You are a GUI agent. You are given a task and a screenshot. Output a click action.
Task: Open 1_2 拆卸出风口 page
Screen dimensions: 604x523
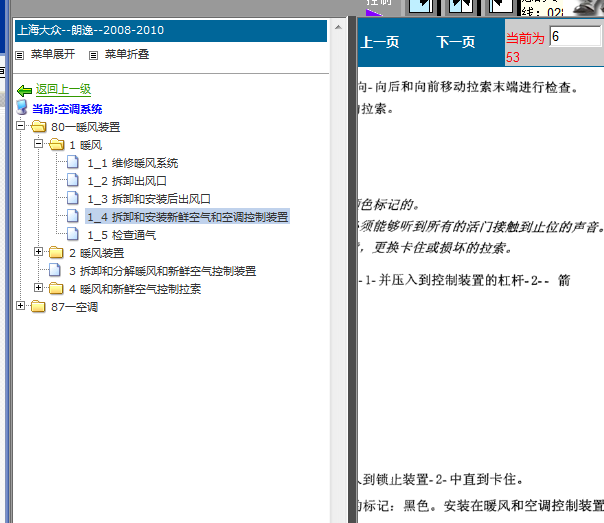point(127,181)
